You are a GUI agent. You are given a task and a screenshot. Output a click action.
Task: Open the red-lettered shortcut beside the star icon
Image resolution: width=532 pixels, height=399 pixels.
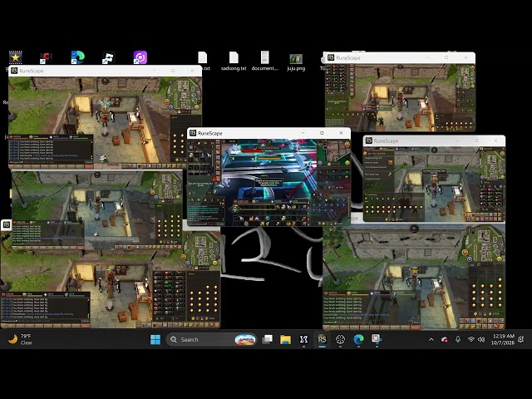coord(47,57)
